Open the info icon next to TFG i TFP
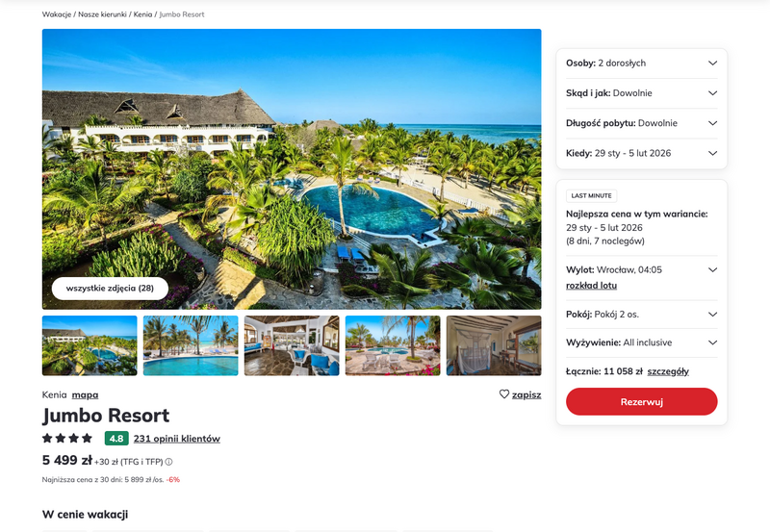The height and width of the screenshot is (532, 770). pos(168,462)
